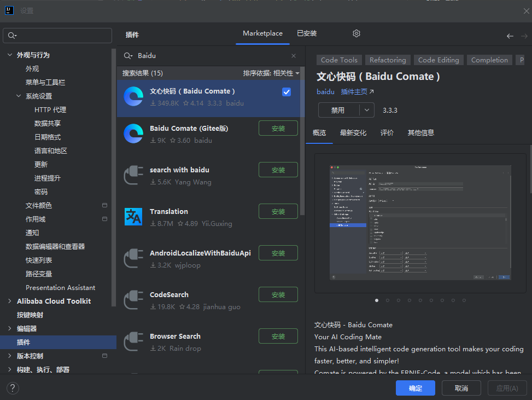Clear the Baidu search query
Screen dimensions: 532x400
294,56
